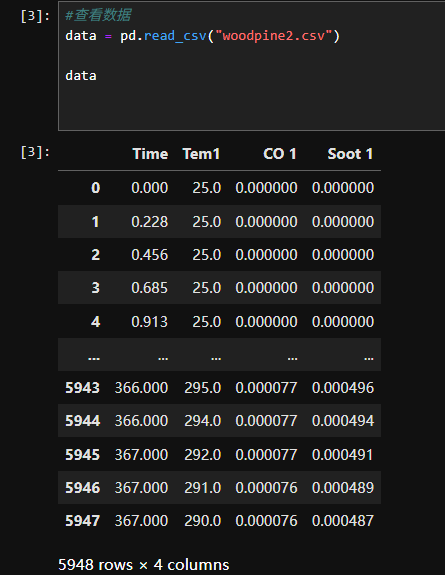Click Tem1 value 290.0
This screenshot has height=575, width=445.
pyautogui.click(x=203, y=521)
